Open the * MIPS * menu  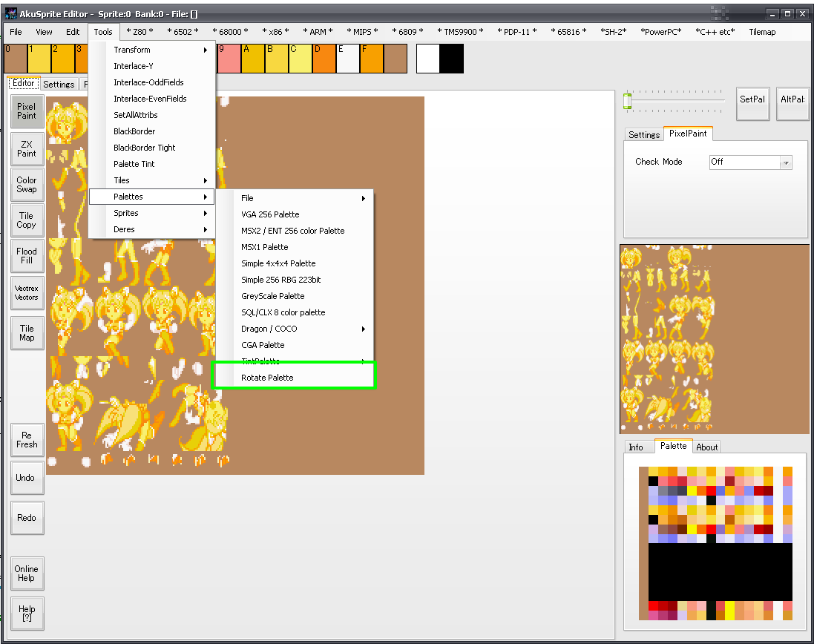[x=362, y=32]
